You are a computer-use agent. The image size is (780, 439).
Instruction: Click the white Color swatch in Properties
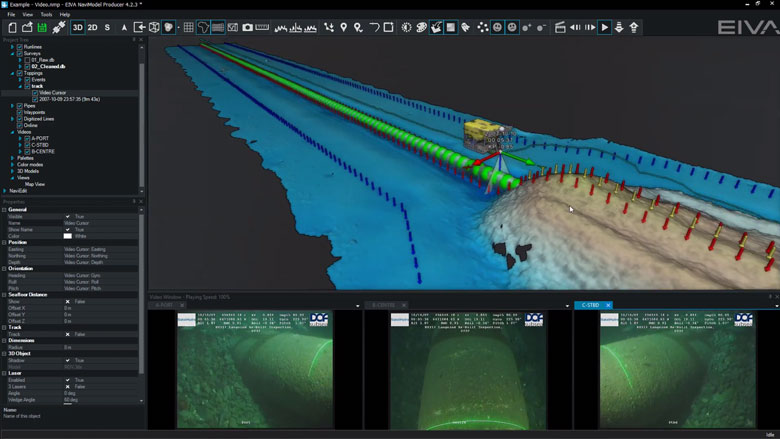68,235
